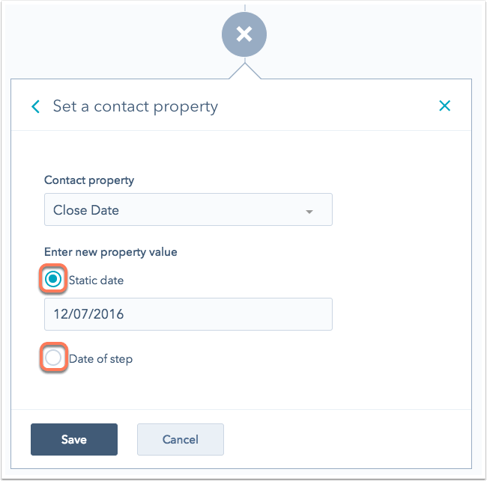The width and height of the screenshot is (487, 481).
Task: Choose the Date of step radio button
Action: click(53, 358)
